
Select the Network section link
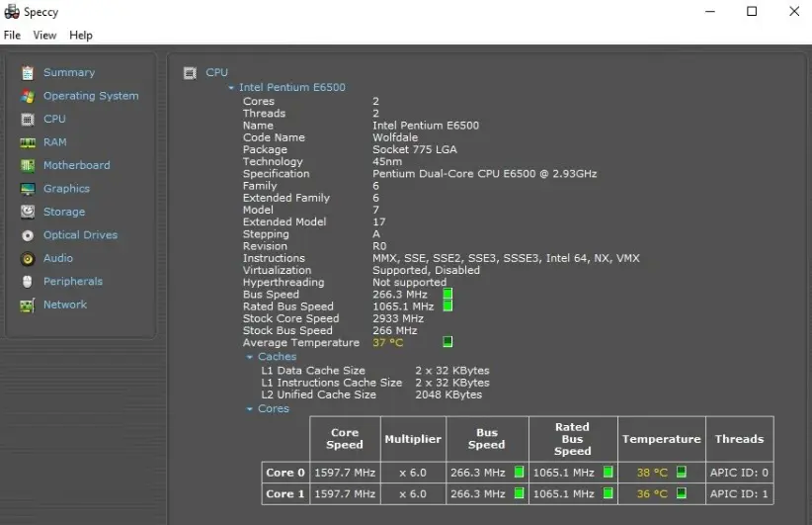click(65, 305)
